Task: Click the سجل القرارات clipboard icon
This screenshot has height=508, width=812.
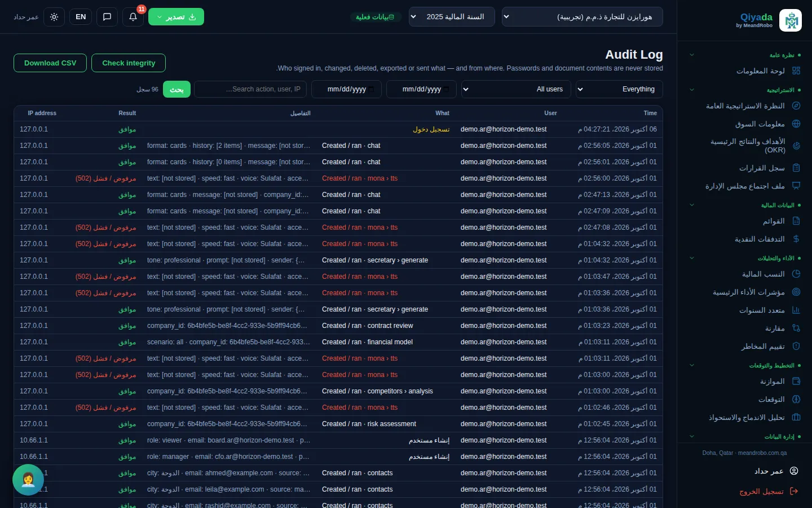Action: click(796, 168)
